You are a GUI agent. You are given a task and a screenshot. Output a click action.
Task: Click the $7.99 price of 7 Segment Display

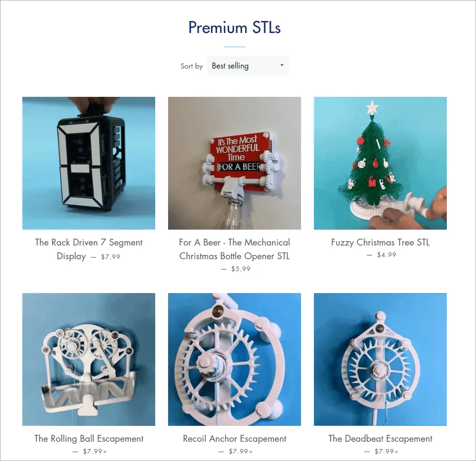point(111,257)
